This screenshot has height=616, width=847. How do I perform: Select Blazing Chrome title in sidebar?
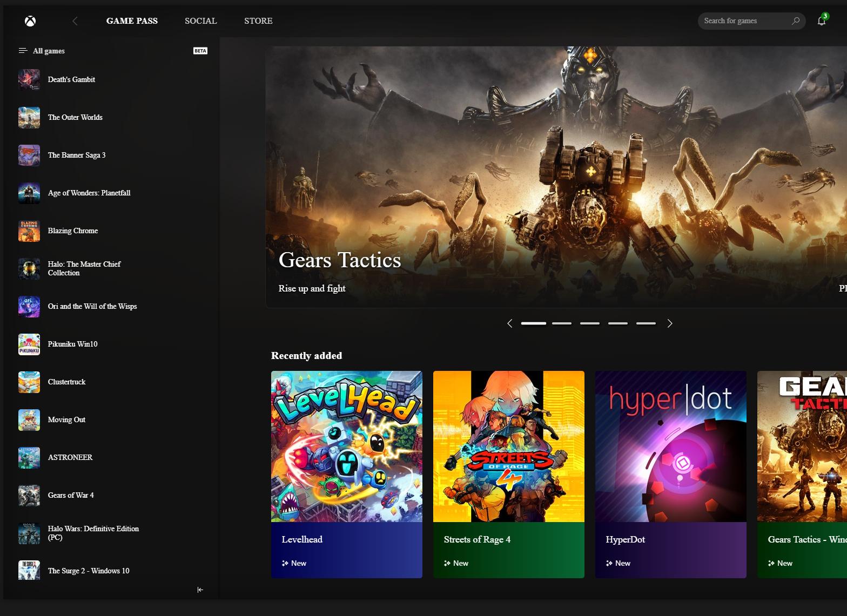73,231
